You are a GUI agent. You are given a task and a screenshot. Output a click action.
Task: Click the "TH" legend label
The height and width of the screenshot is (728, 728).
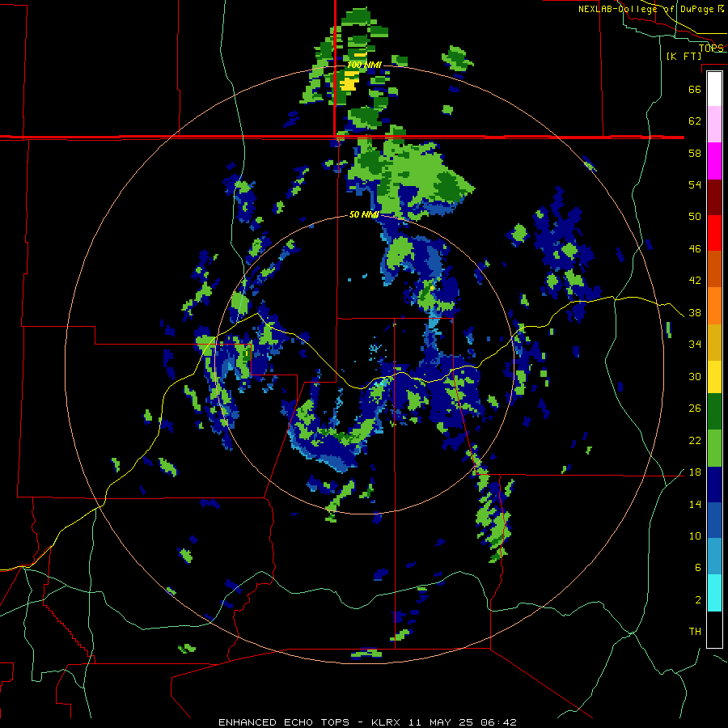coord(695,632)
